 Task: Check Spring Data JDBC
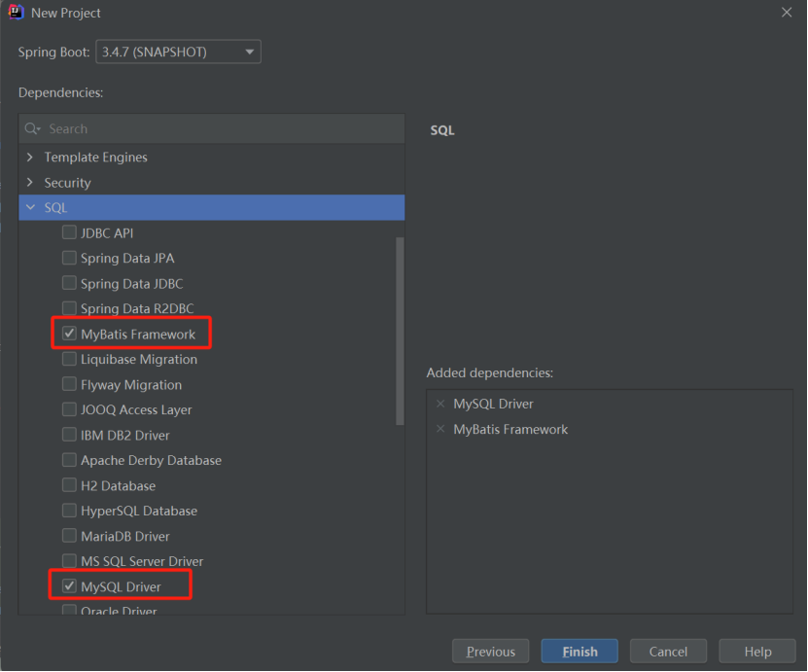pos(69,283)
